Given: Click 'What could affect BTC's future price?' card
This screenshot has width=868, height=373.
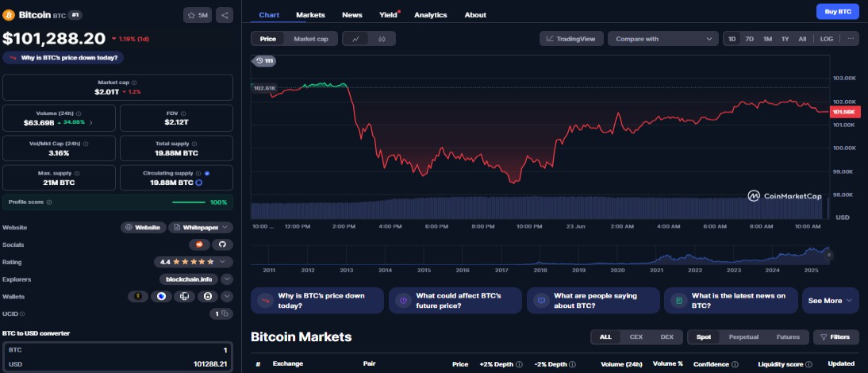Looking at the screenshot, I should [x=455, y=301].
